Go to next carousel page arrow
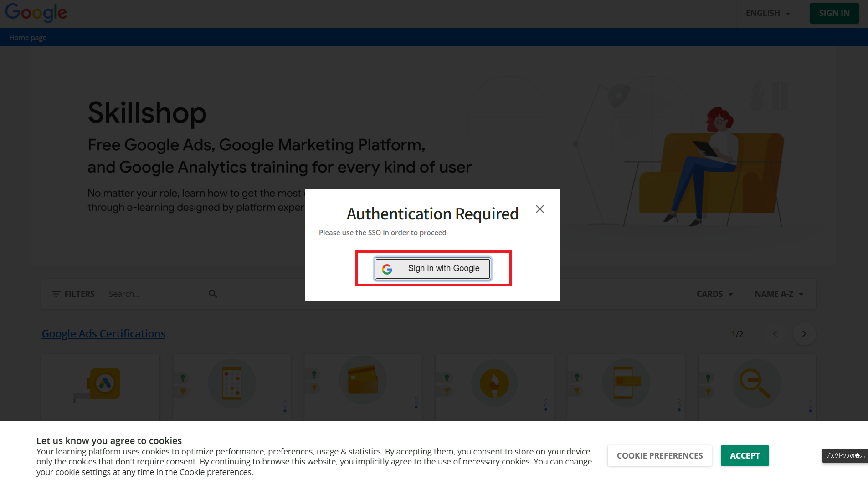Screen dimensions: 868x490 click(804, 334)
